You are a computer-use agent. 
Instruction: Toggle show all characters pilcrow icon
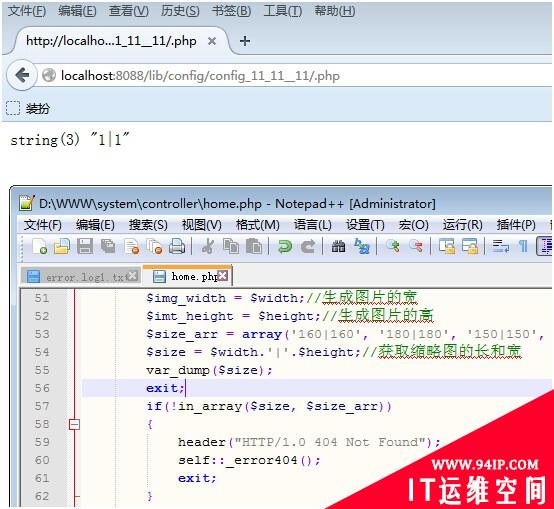pos(523,246)
